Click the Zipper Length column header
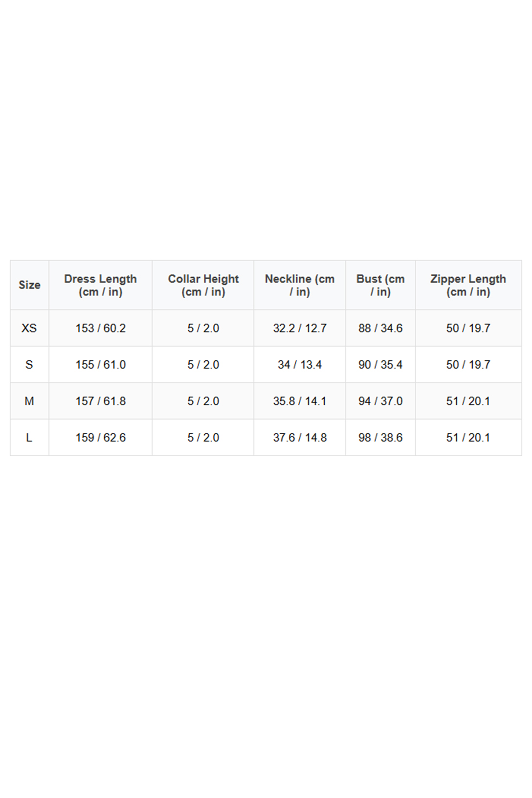The image size is (532, 798). (468, 285)
